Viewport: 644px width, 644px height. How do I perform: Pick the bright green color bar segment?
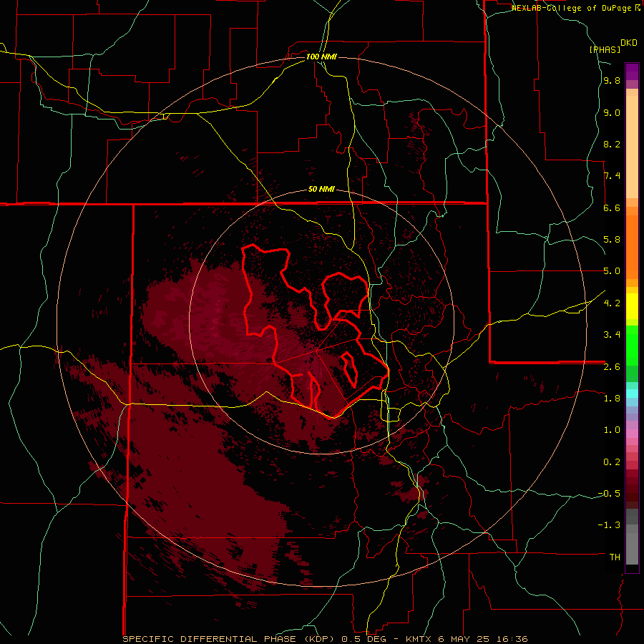(x=632, y=346)
